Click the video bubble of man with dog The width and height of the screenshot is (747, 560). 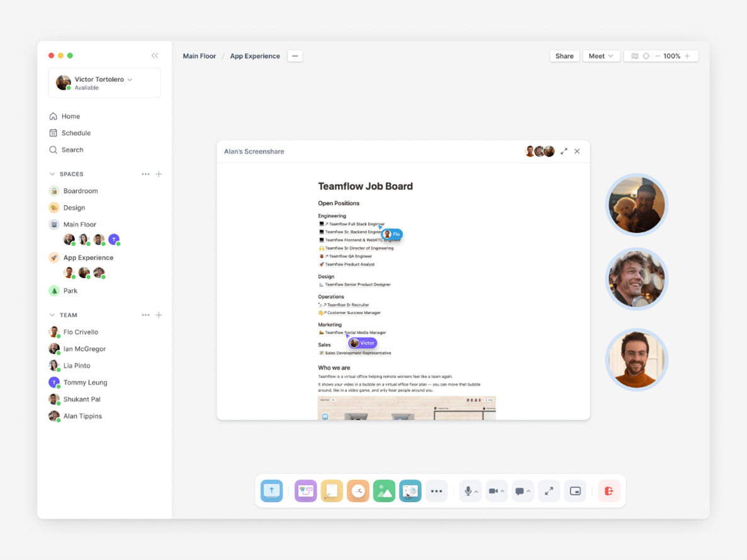coord(636,204)
